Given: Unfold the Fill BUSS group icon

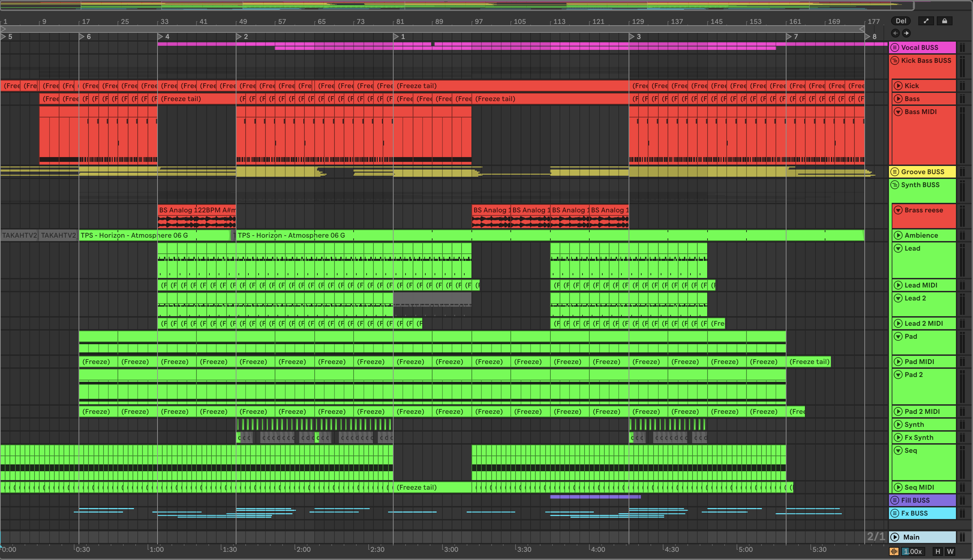Looking at the screenshot, I should point(895,500).
